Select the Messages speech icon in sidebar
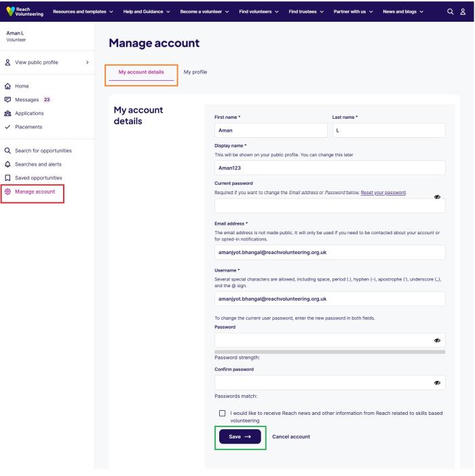Viewport: 475px width, 476px height. 7,100
